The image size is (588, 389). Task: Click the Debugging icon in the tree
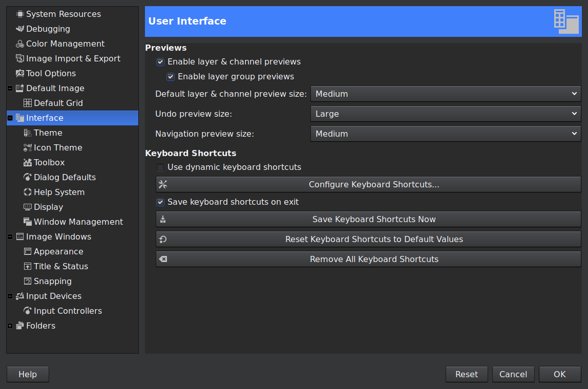(x=20, y=29)
